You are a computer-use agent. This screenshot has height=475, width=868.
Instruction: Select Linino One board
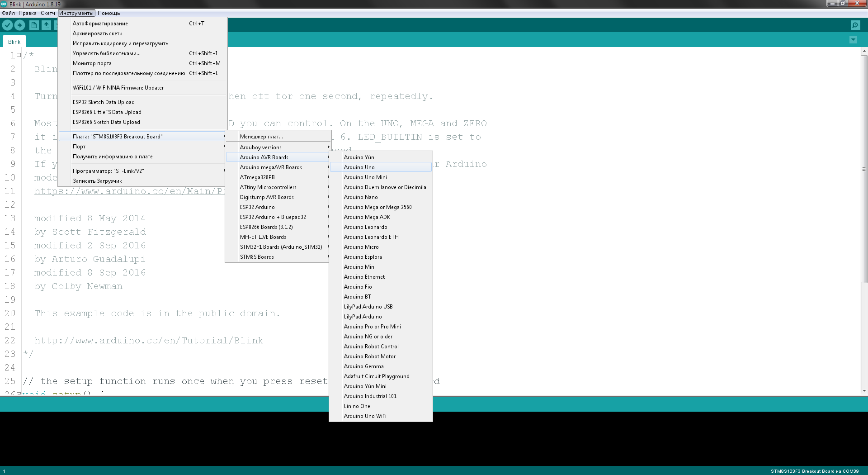[381, 406]
